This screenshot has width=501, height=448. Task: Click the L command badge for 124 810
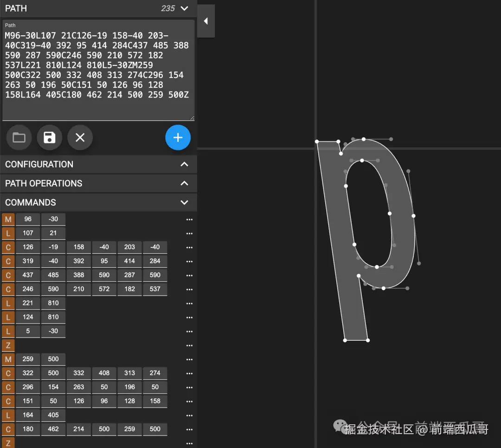click(8, 318)
